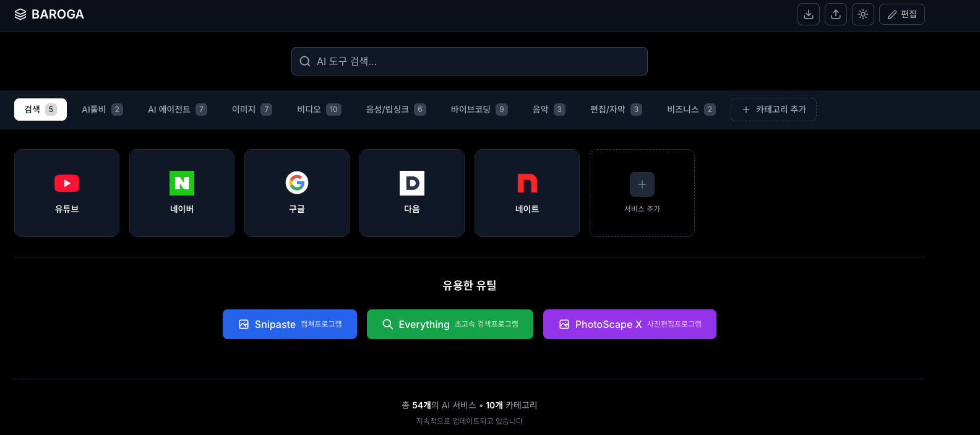
Task: Click the 서비스 추가 label
Action: coord(642,209)
